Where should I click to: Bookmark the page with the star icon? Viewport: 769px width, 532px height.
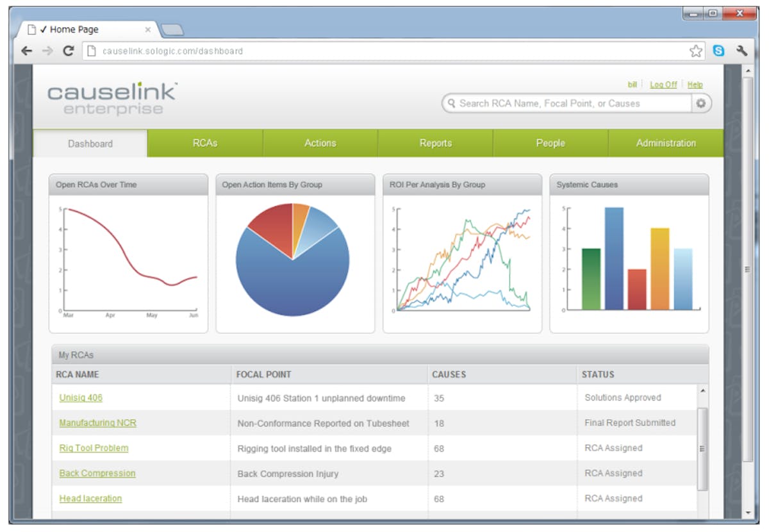pyautogui.click(x=695, y=50)
